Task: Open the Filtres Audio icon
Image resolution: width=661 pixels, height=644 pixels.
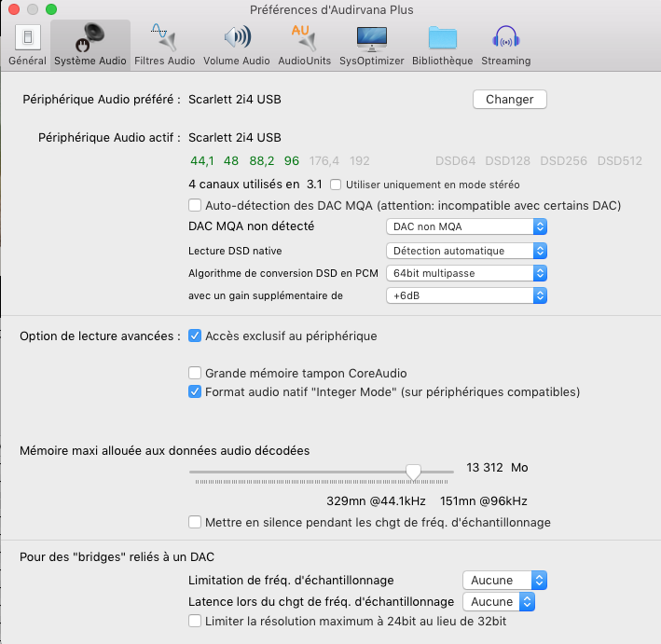Action: point(164,37)
